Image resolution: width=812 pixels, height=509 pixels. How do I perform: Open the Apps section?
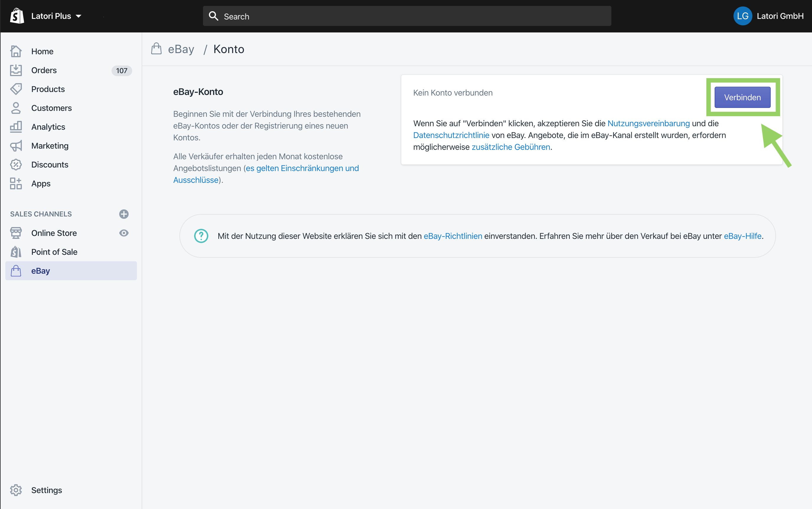(41, 183)
